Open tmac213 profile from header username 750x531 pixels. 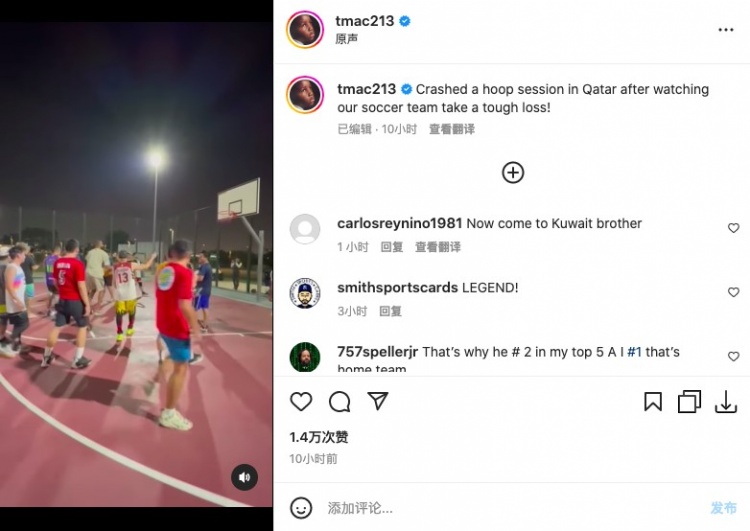(364, 21)
